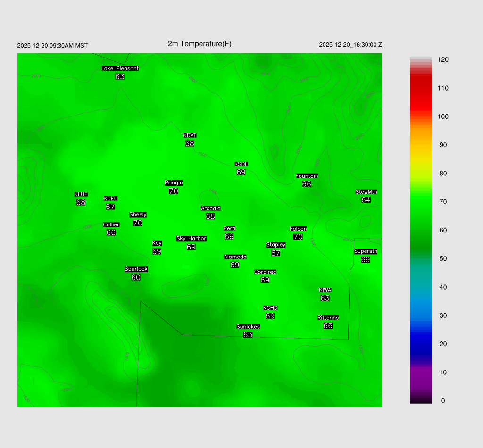Select the Rittenhs station label
This screenshot has width=483, height=448.
coord(328,318)
